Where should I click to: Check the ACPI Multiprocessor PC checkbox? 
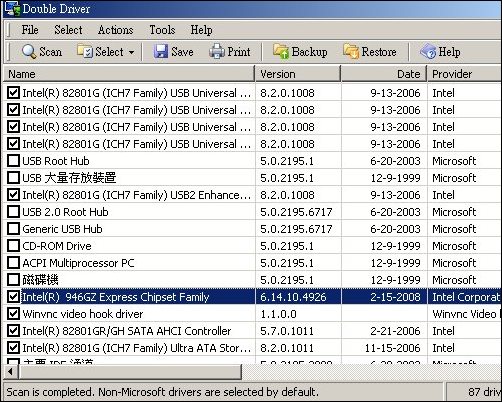pos(13,263)
